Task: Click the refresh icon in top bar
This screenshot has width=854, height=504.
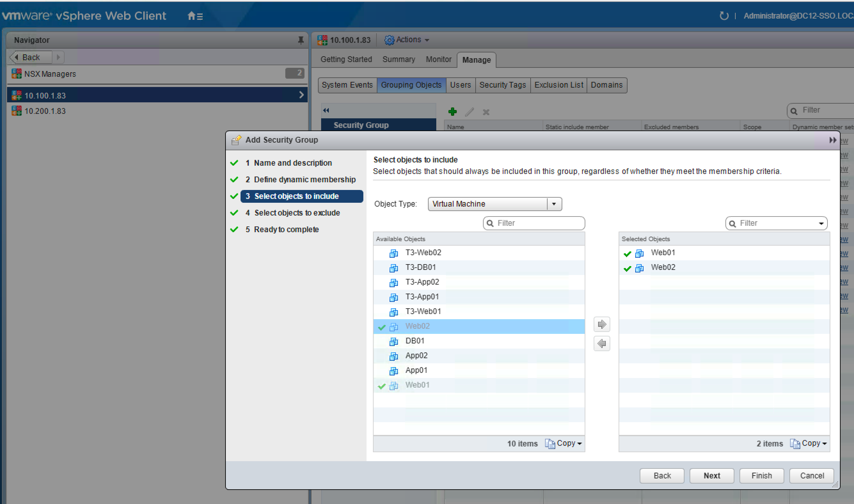Action: [724, 16]
